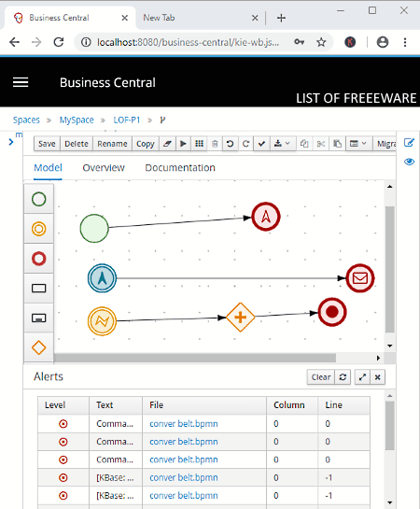Select the parallel gateway node
The image size is (420, 509).
240,318
